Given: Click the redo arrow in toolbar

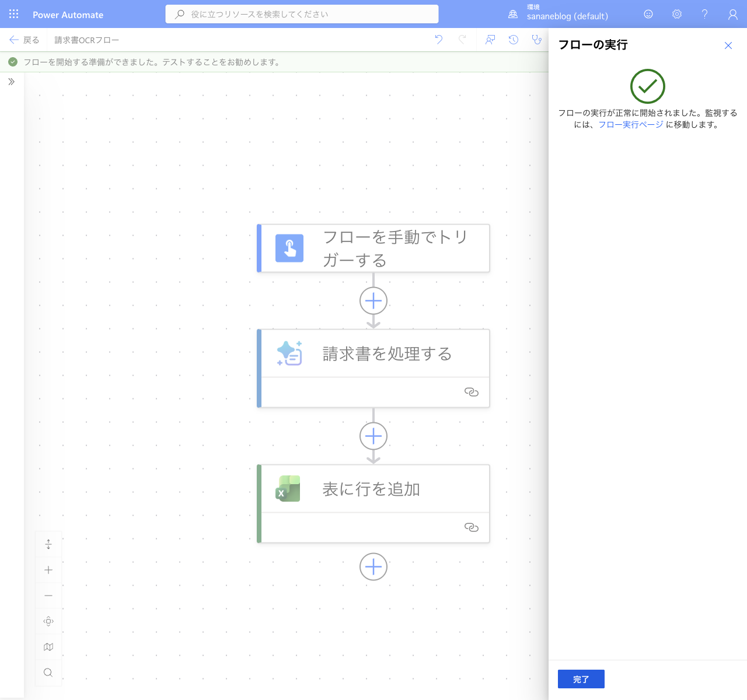Looking at the screenshot, I should point(462,40).
